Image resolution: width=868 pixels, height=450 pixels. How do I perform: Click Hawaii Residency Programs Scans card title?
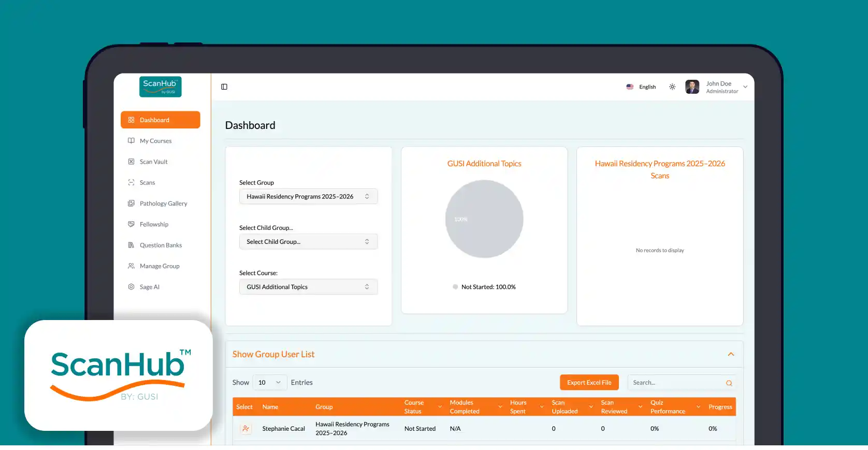pyautogui.click(x=660, y=169)
